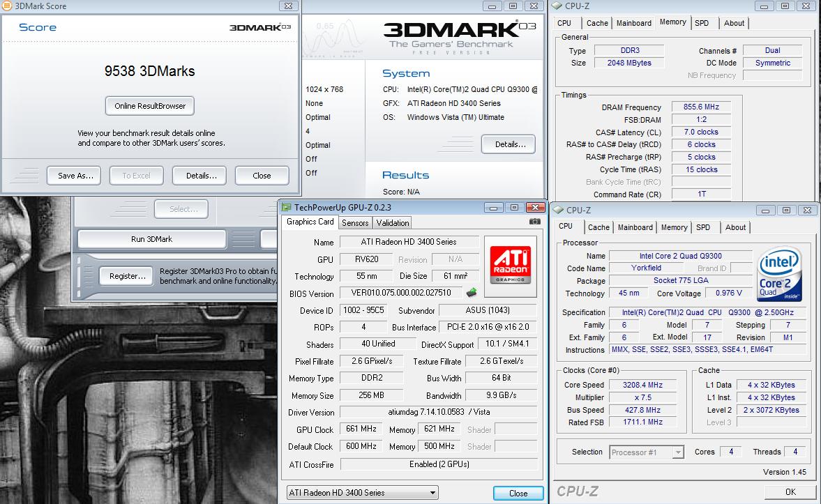The image size is (821, 504).
Task: Click the Intel Core 2 Quad logo
Action: point(780,274)
